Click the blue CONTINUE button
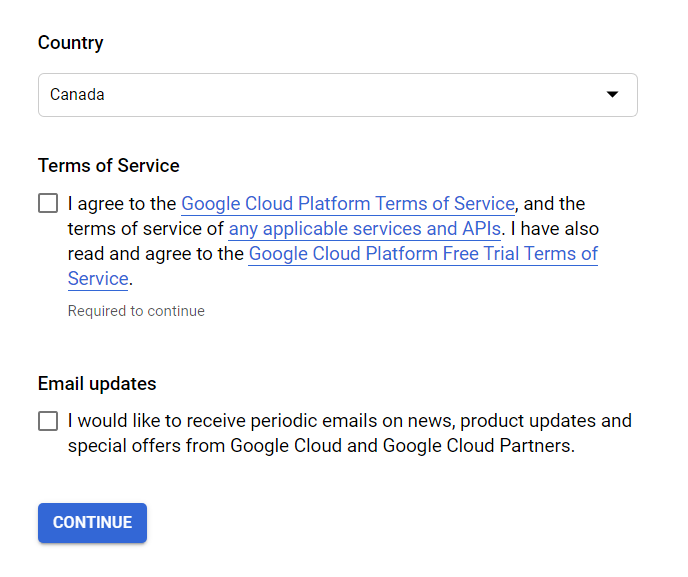Screen dimensions: 688x577 (92, 523)
